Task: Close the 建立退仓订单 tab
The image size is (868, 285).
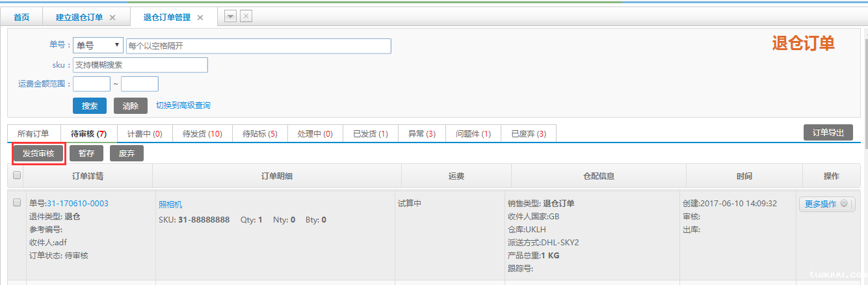Action: [x=112, y=18]
